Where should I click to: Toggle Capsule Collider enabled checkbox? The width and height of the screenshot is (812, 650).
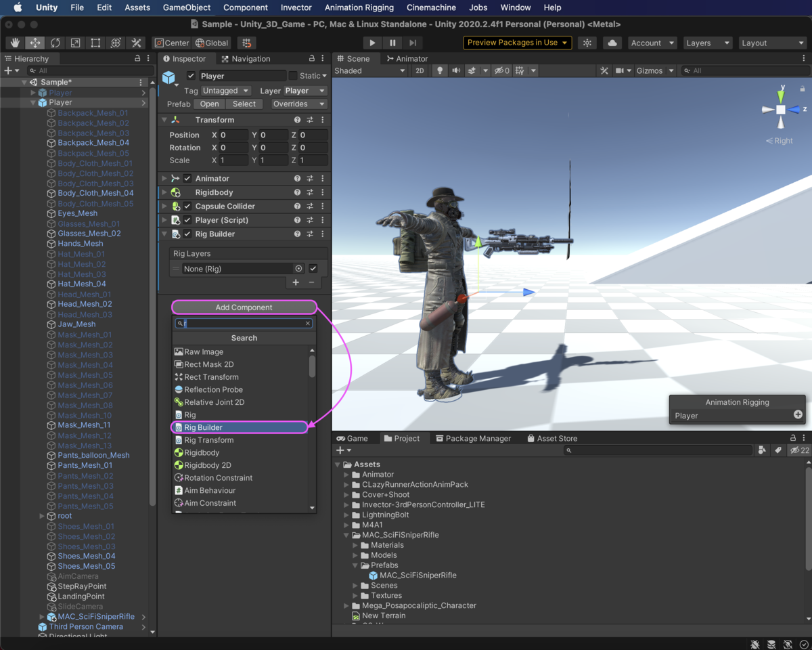click(187, 206)
